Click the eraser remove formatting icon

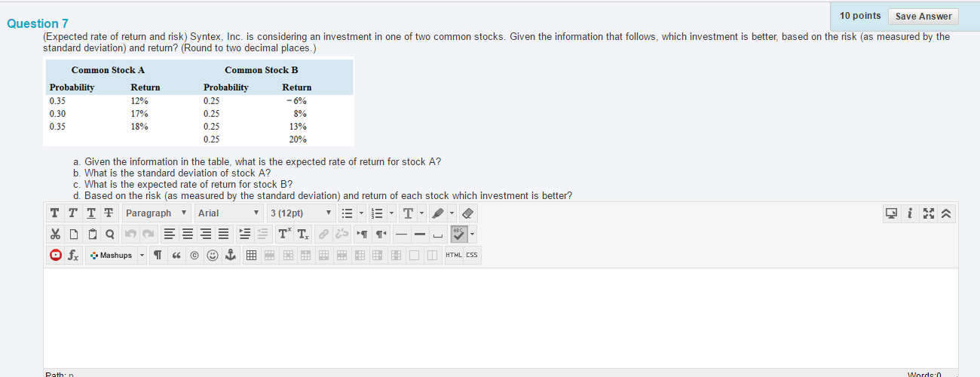point(467,213)
